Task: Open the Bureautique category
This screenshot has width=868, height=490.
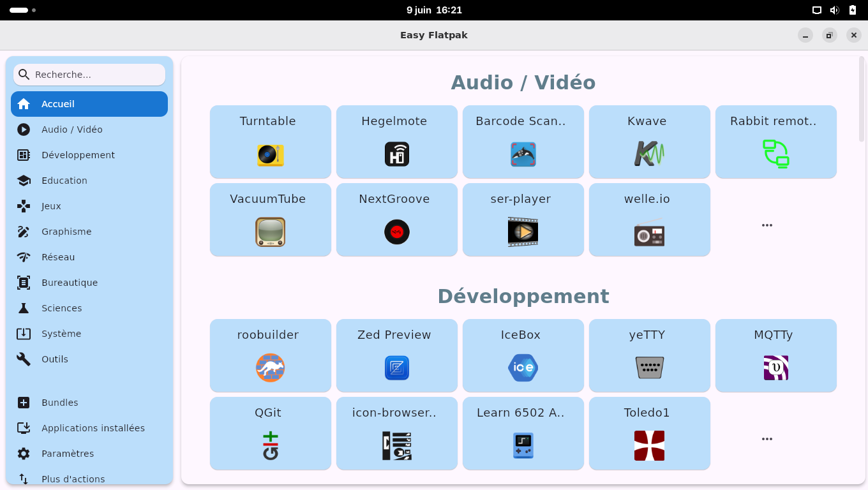Action: 89,283
